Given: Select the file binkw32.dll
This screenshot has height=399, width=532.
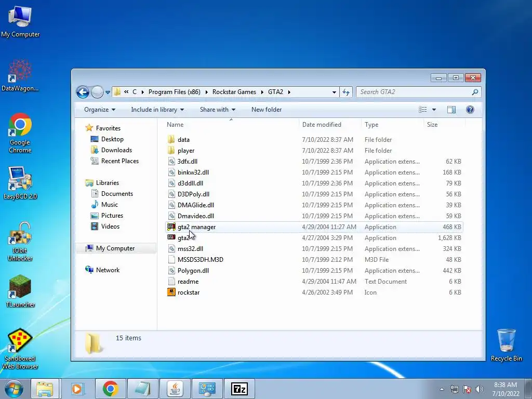Looking at the screenshot, I should (193, 172).
